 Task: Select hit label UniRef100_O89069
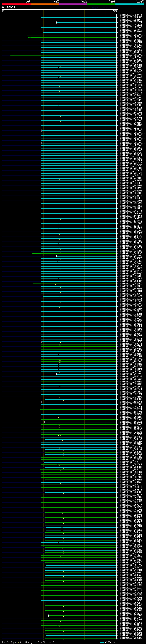(131, 635)
